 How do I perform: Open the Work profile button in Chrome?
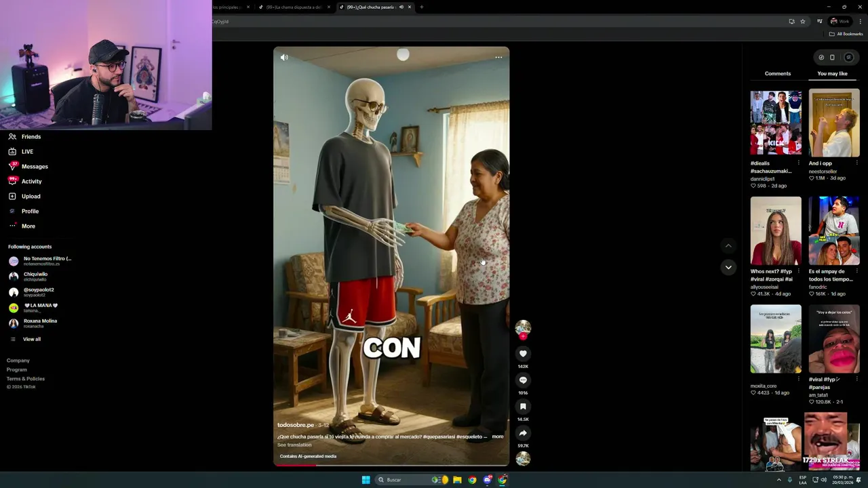tap(840, 21)
